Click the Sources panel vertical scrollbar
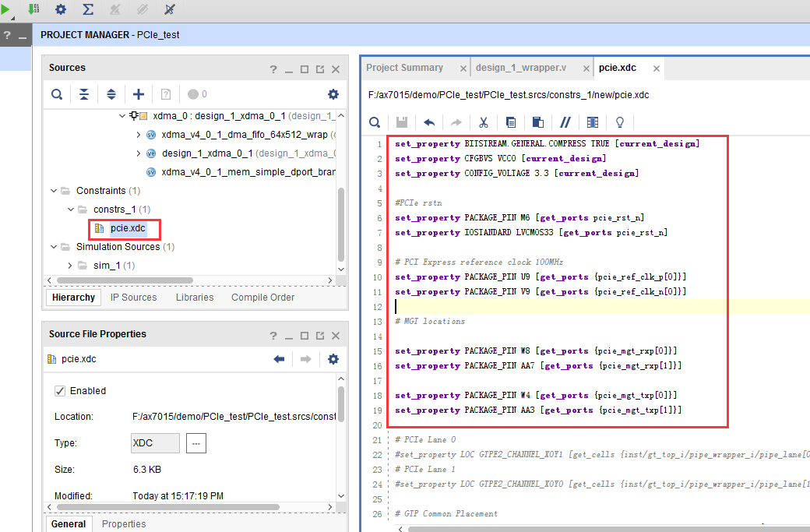The height and width of the screenshot is (532, 810). 341,224
